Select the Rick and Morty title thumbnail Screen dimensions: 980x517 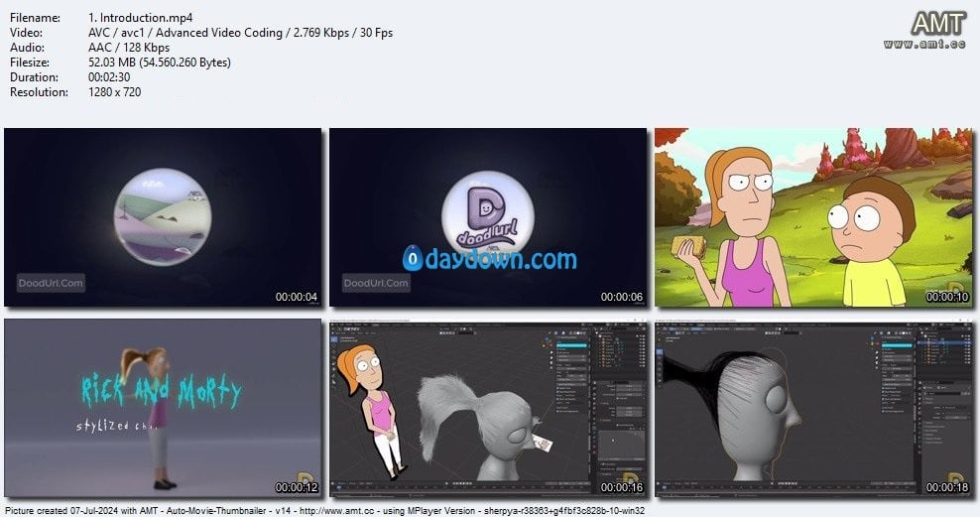click(163, 408)
